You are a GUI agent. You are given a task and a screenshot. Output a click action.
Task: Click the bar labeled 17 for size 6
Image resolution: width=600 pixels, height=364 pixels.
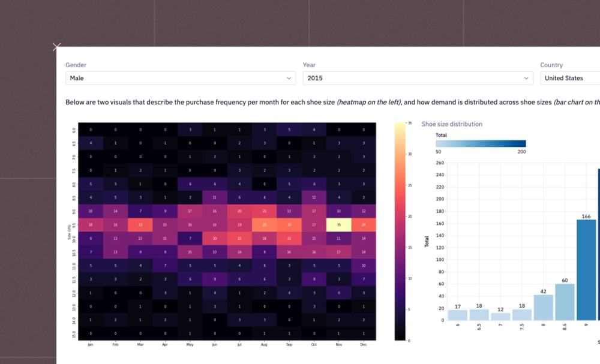point(458,315)
